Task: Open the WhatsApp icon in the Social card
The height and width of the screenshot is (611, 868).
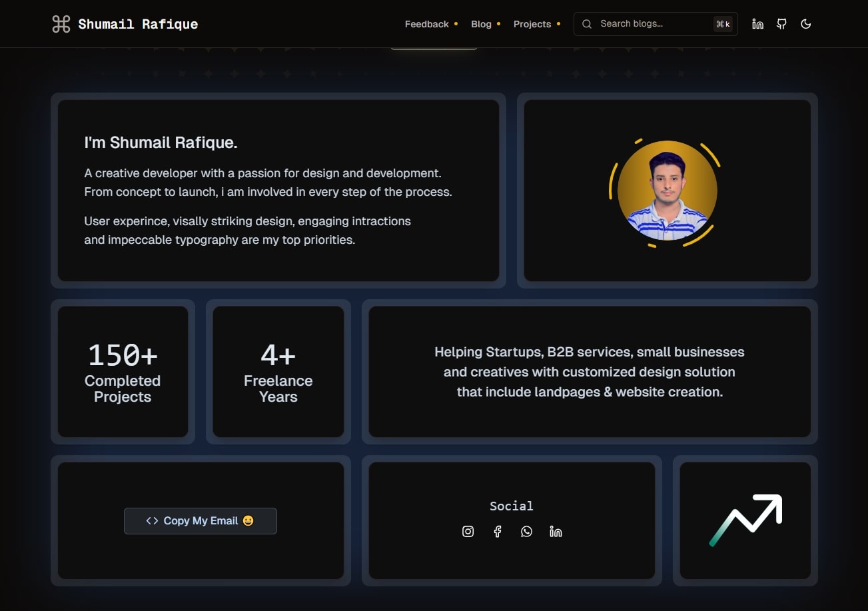Action: click(527, 531)
